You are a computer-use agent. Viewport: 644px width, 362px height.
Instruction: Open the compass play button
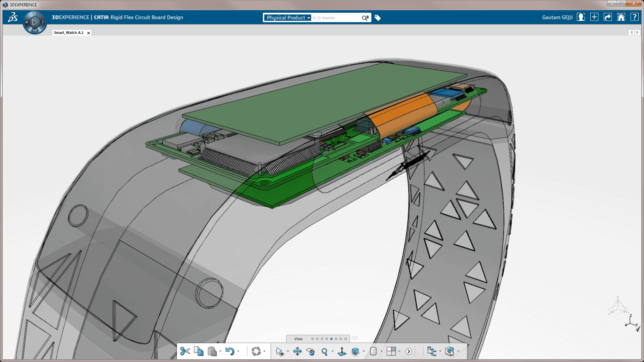point(35,22)
